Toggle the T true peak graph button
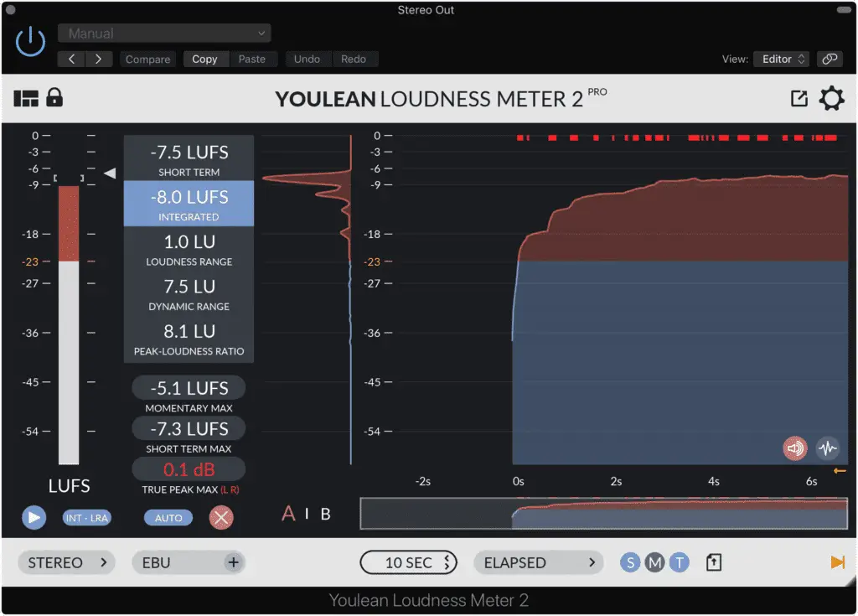The height and width of the screenshot is (616, 858). click(x=679, y=562)
